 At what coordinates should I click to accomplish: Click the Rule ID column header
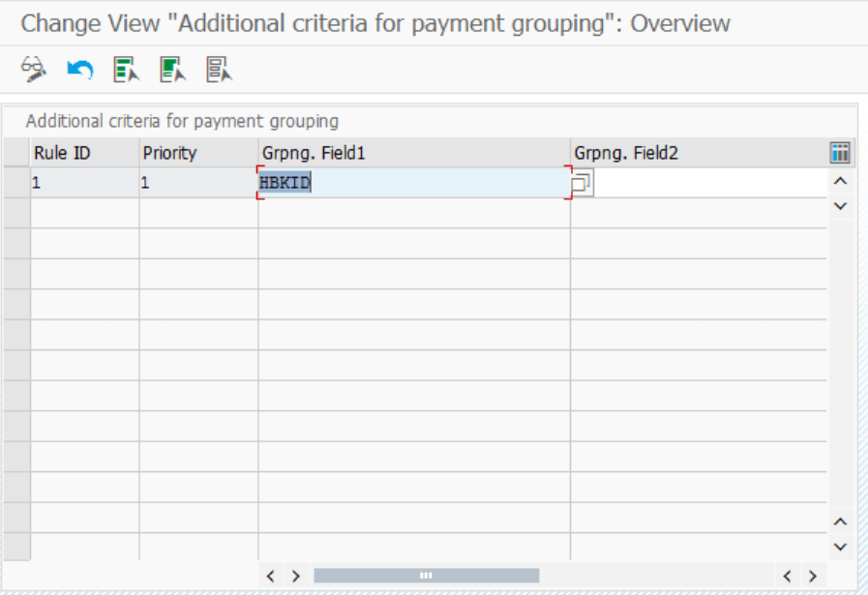(x=84, y=153)
